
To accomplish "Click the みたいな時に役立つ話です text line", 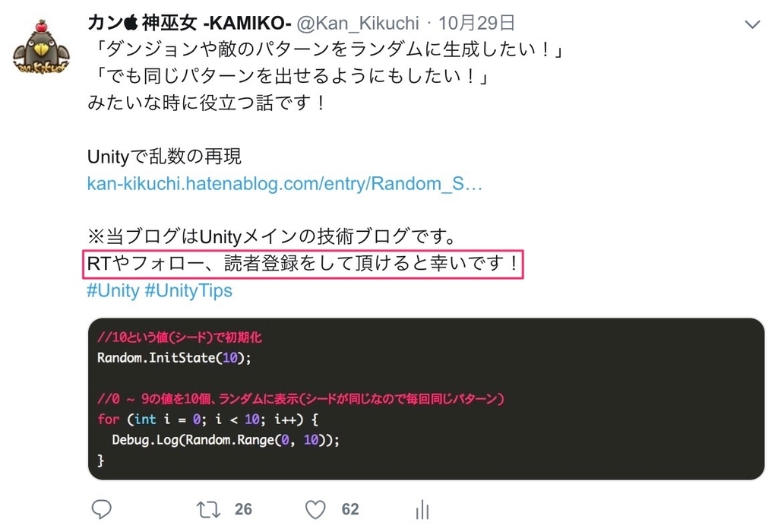I will 207,103.
